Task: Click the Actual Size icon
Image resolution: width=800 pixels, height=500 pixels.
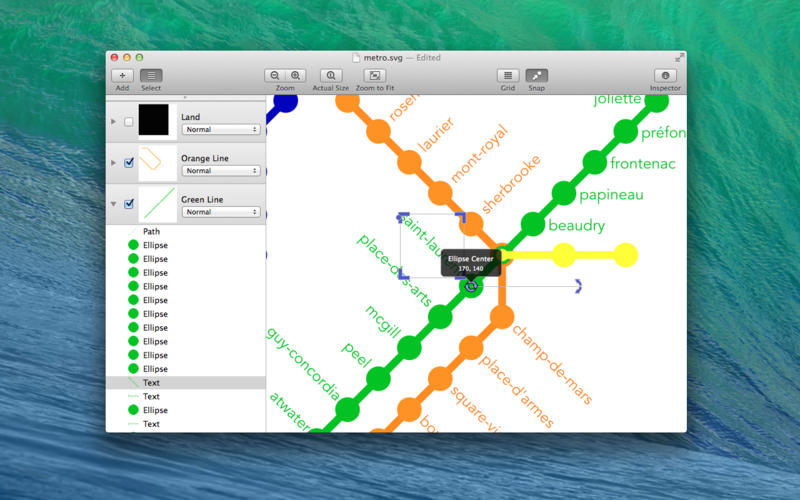Action: (330, 75)
